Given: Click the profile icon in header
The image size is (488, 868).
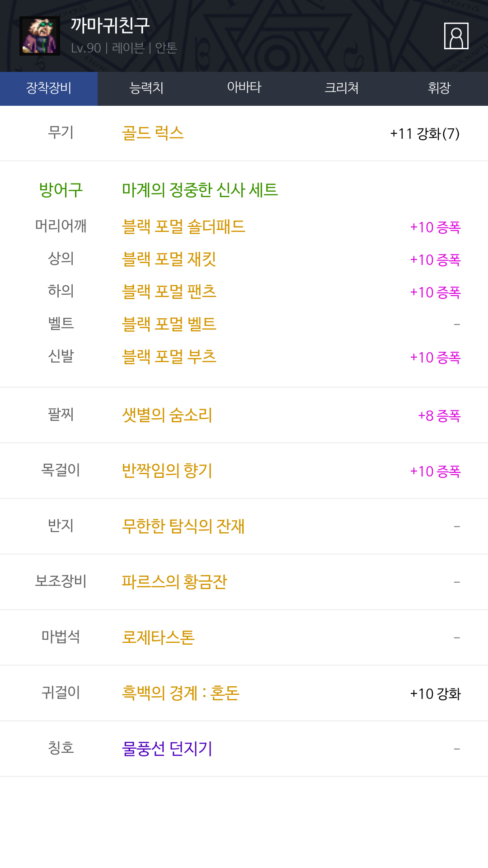Looking at the screenshot, I should (456, 36).
